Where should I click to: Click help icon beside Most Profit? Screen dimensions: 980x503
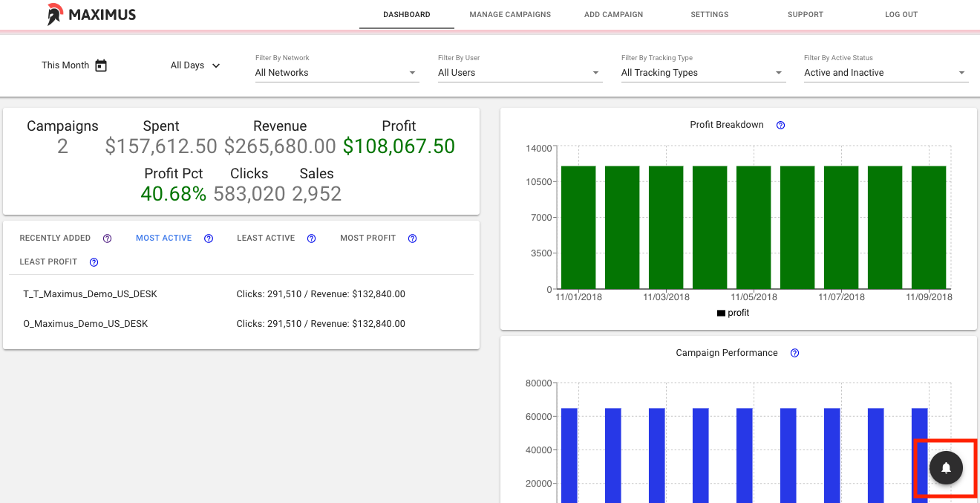point(412,238)
